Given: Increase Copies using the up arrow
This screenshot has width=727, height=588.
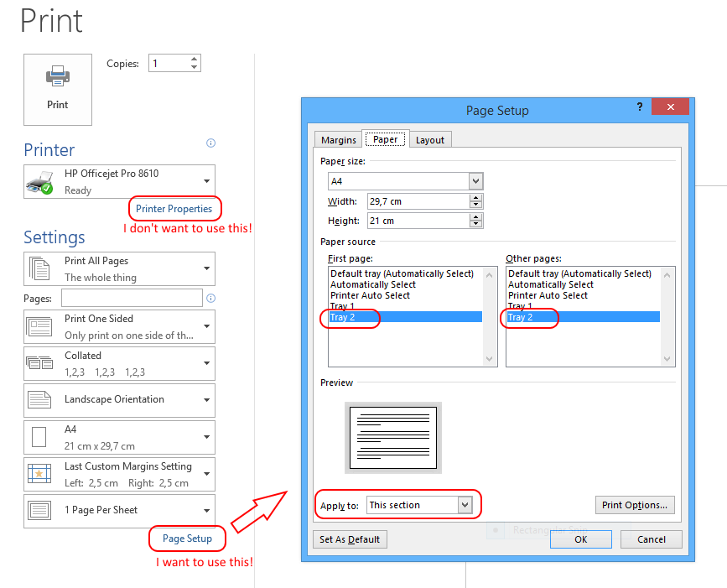Looking at the screenshot, I should [195, 60].
